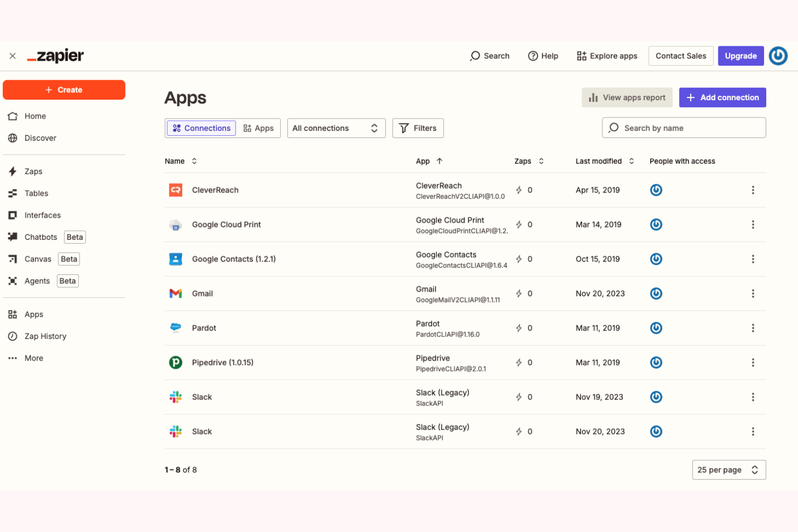
Task: Open the View apps report button
Action: pos(627,98)
